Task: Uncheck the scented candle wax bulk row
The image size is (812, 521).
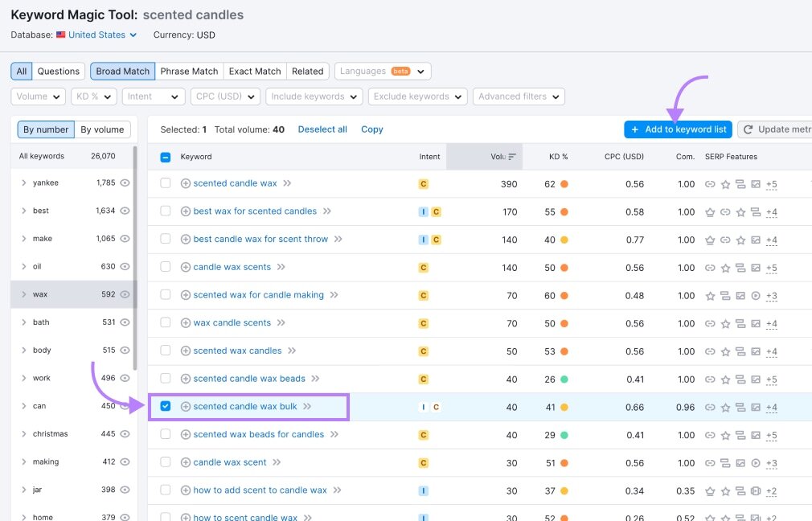Action: pos(166,407)
